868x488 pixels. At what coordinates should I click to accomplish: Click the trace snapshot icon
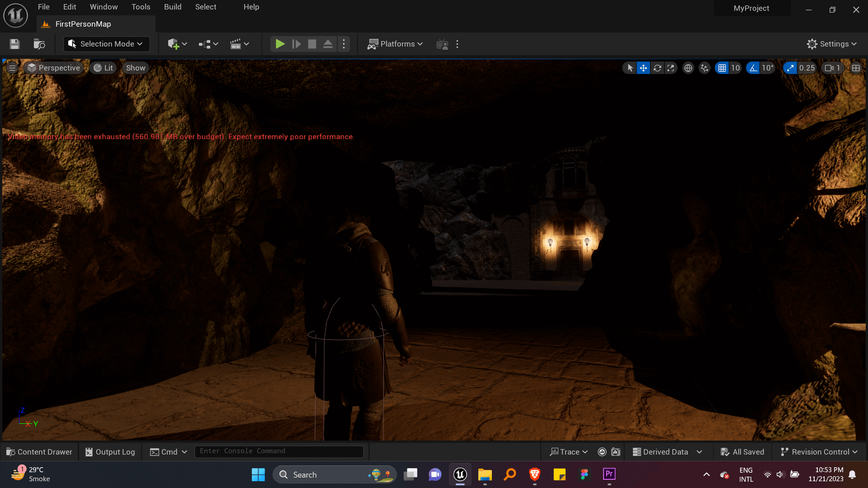pyautogui.click(x=616, y=452)
